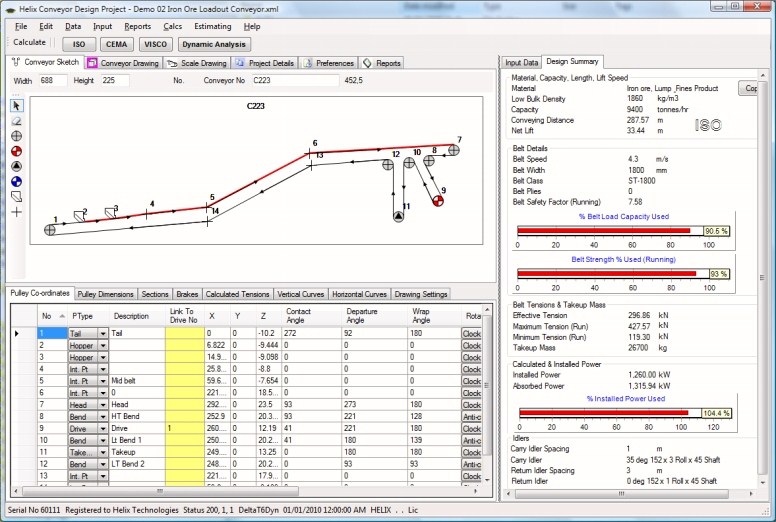776x522 pixels.
Task: Pick the red drive pulley tool
Action: [16, 151]
